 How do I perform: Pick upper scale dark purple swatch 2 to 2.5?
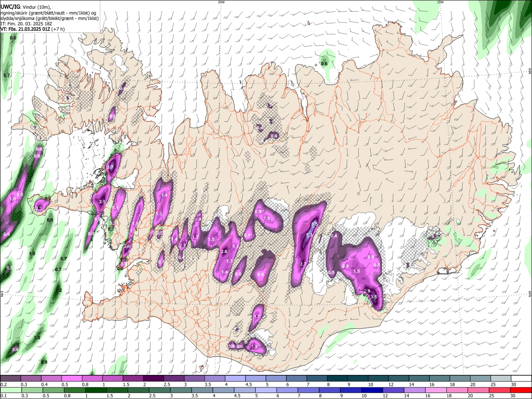[x=153, y=379]
